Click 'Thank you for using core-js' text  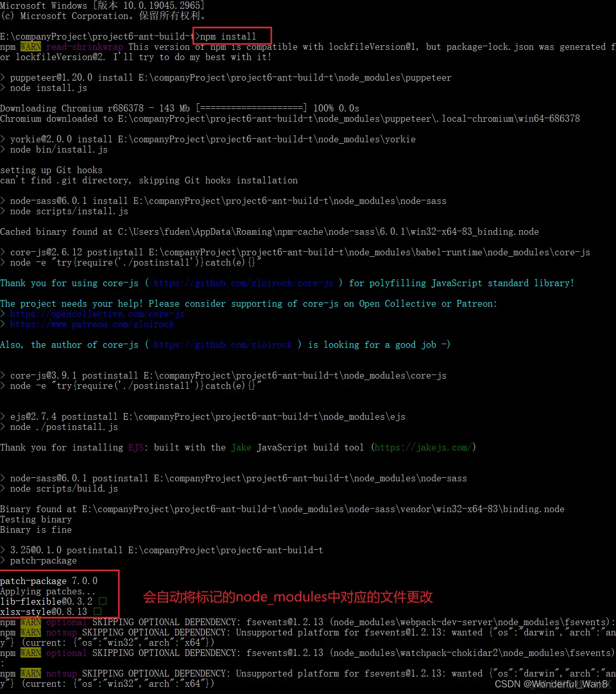69,283
